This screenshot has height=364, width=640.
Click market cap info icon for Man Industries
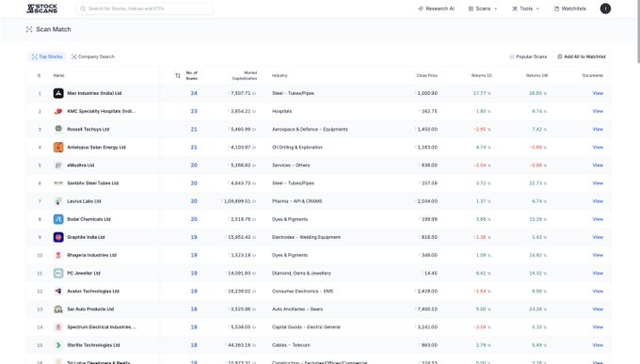(254, 94)
